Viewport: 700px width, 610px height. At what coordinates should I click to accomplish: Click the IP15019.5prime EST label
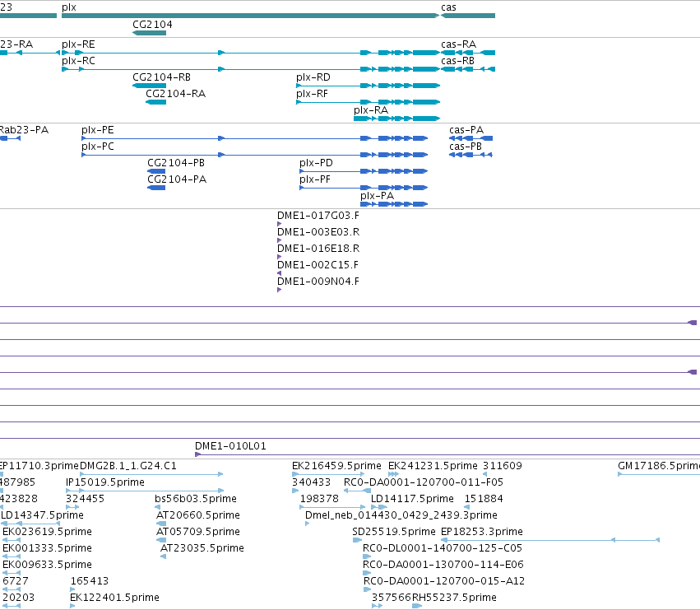(105, 482)
